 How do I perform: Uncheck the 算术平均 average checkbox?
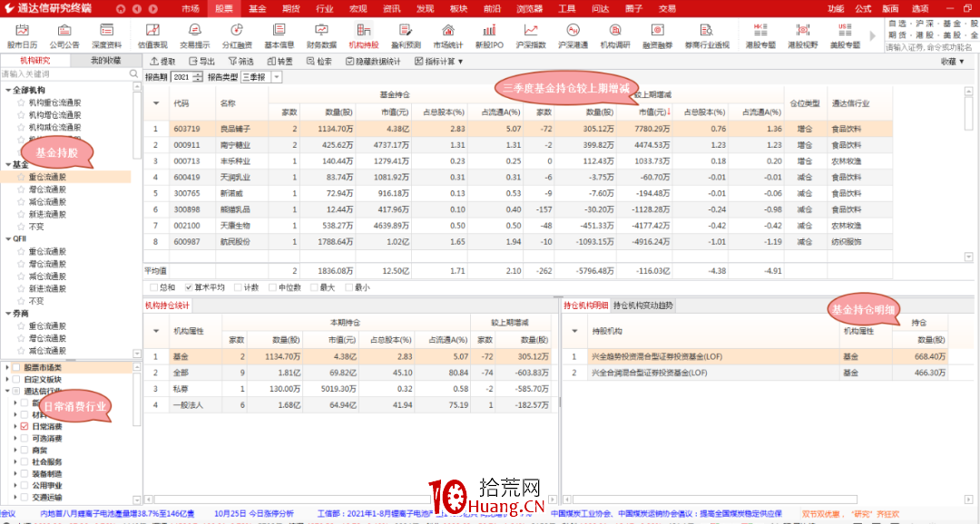click(187, 287)
